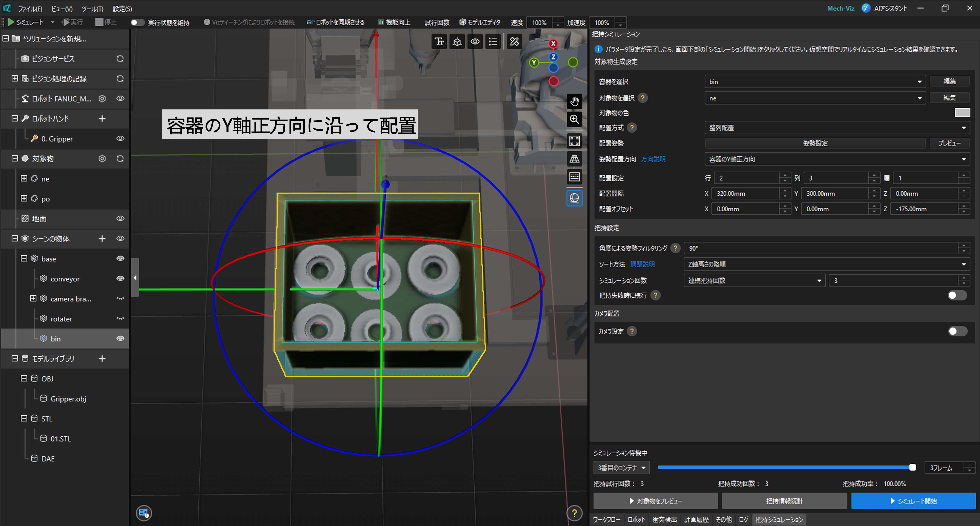Viewport: 980px width, 526px height.
Task: Open the ソート方法 dropdown
Action: [826, 264]
